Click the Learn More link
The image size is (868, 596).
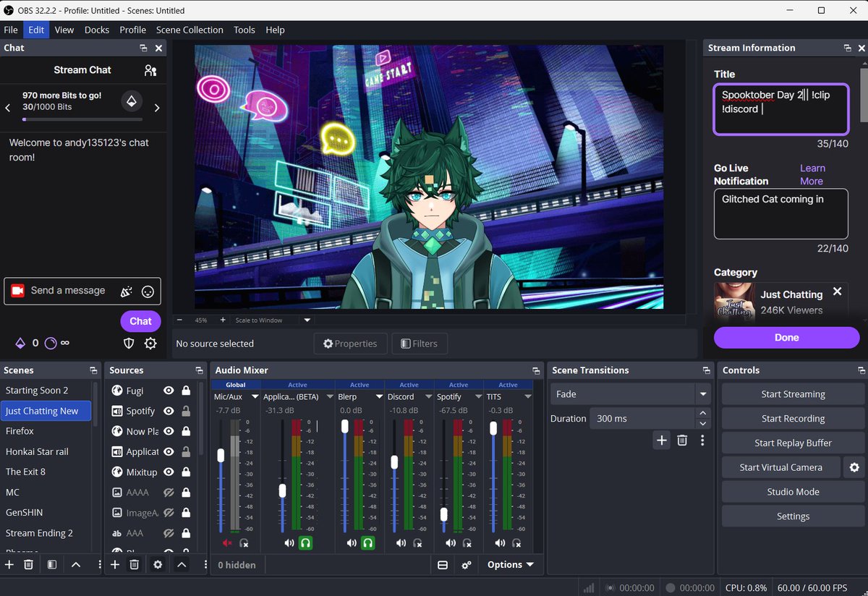click(x=812, y=174)
